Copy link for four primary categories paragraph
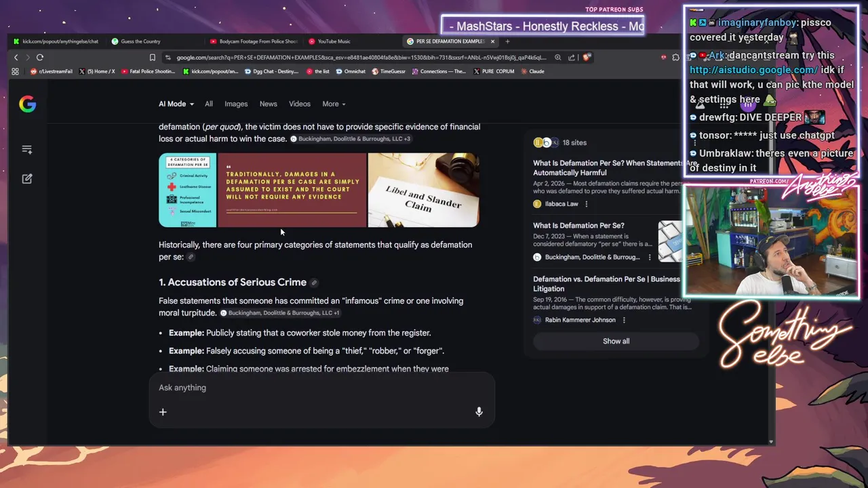 [x=191, y=257]
